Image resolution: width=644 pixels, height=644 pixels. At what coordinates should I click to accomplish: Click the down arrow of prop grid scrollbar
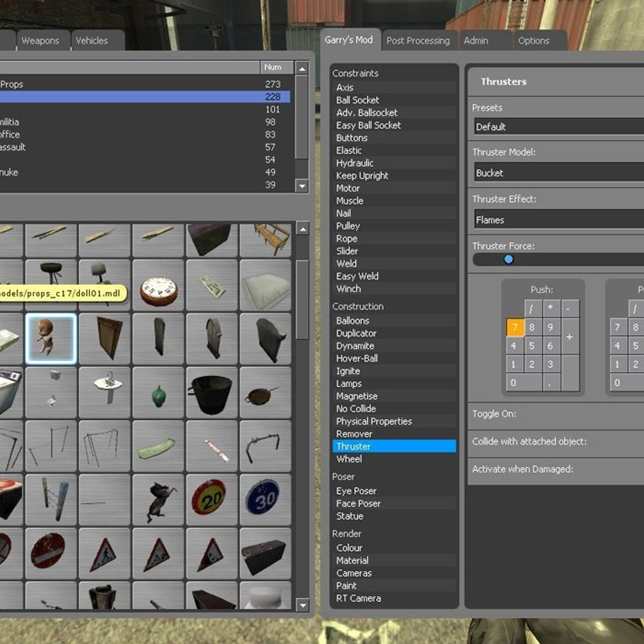(303, 605)
